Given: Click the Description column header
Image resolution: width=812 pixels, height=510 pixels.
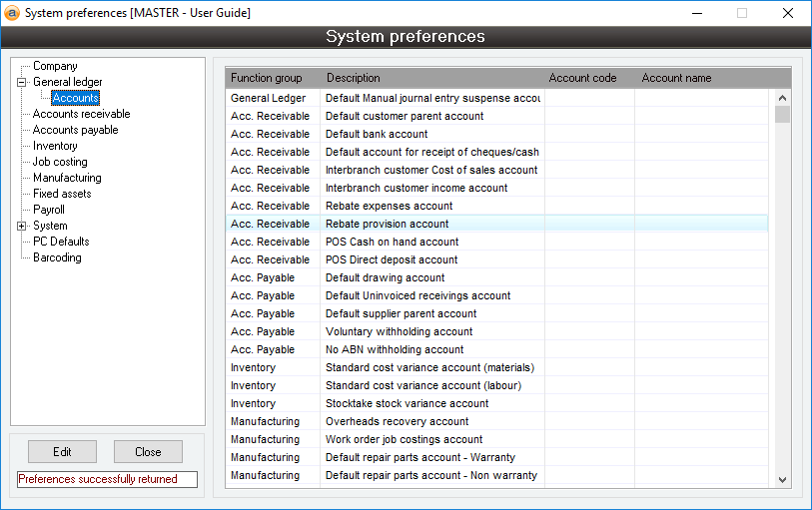Looking at the screenshot, I should point(353,78).
